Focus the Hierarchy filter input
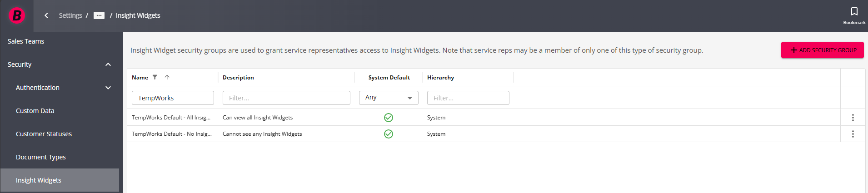This screenshot has width=868, height=193. (468, 98)
